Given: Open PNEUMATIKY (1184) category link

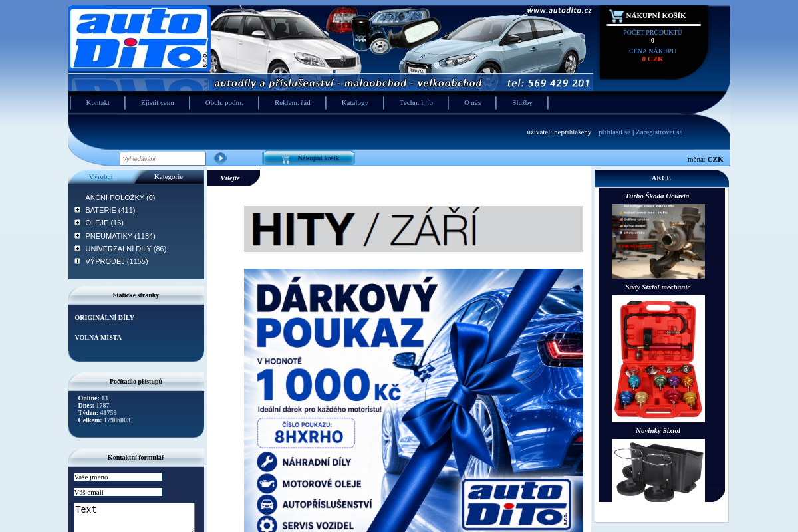Looking at the screenshot, I should tap(120, 236).
